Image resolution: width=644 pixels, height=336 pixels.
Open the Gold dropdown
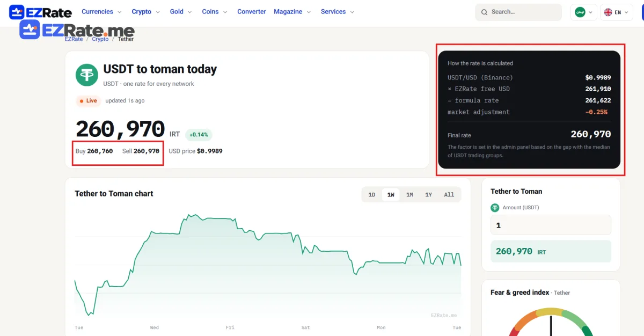(x=181, y=12)
